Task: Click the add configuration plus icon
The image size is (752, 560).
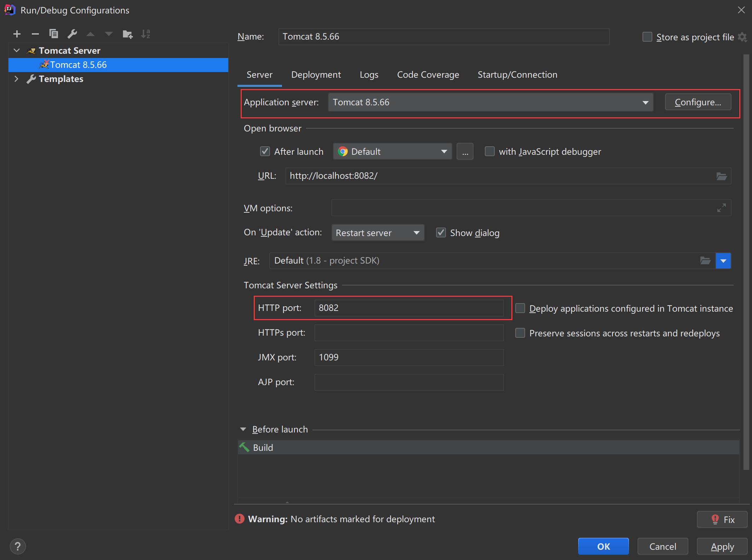Action: point(18,33)
